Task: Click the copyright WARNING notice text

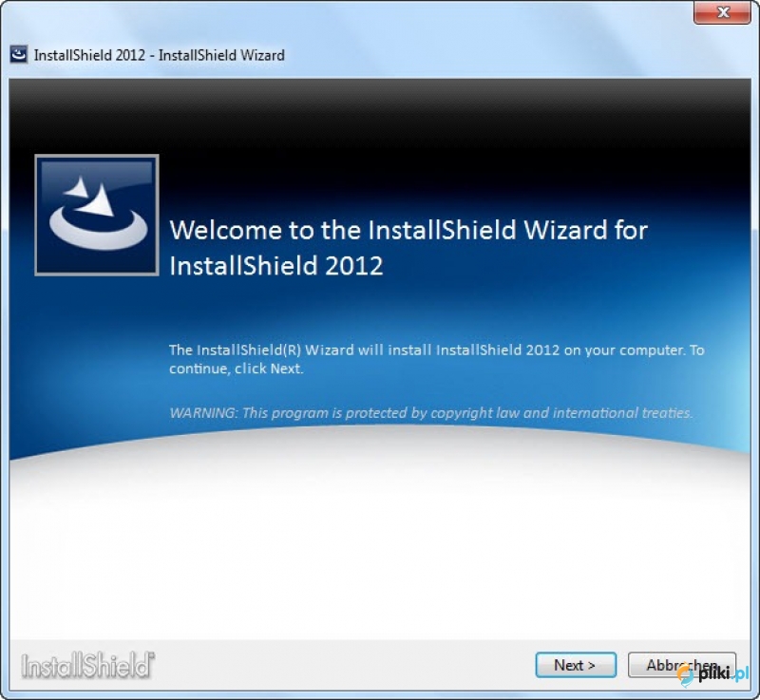Action: click(431, 413)
